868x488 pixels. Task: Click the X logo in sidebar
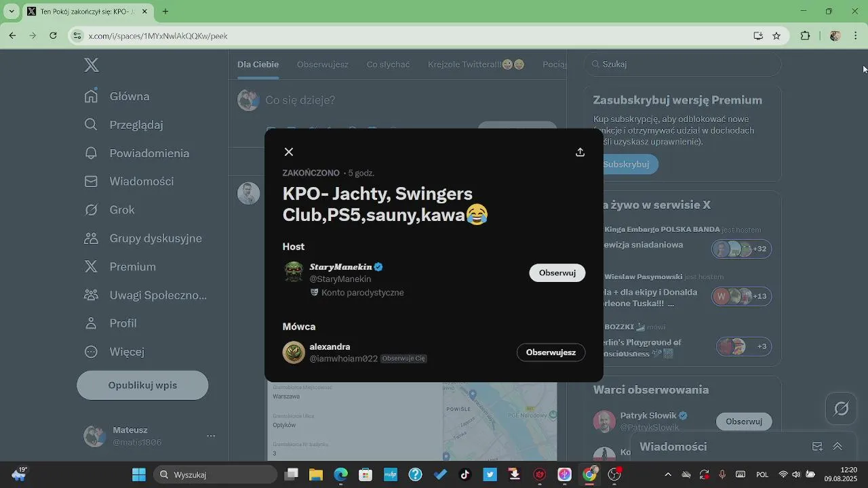click(92, 65)
